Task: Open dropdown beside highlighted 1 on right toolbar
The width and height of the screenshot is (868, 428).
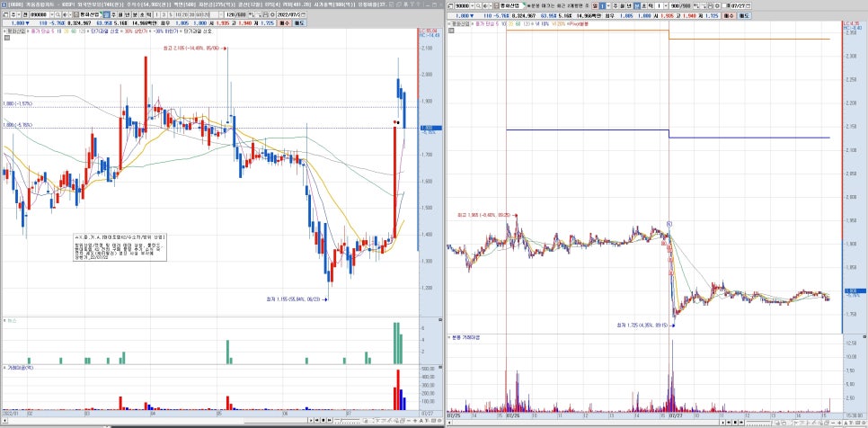Action: click(x=608, y=5)
